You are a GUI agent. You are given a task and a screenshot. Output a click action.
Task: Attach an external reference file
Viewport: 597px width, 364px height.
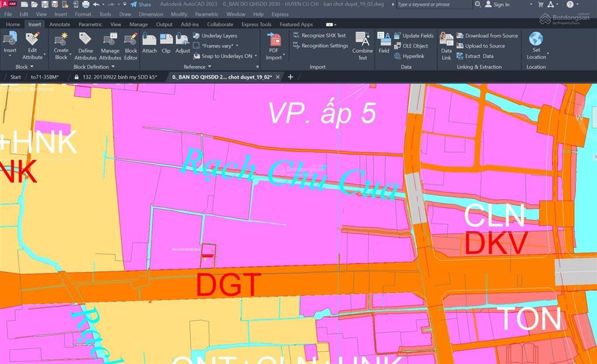point(149,43)
